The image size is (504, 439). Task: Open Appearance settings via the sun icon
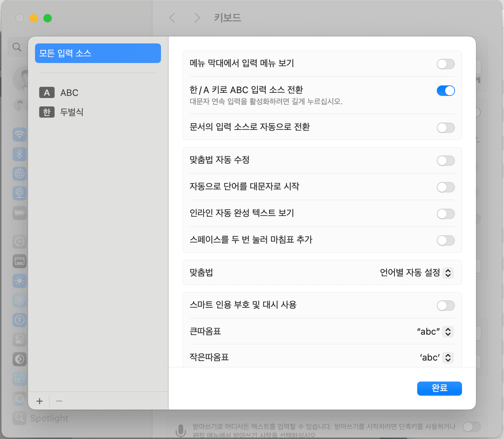pyautogui.click(x=20, y=281)
